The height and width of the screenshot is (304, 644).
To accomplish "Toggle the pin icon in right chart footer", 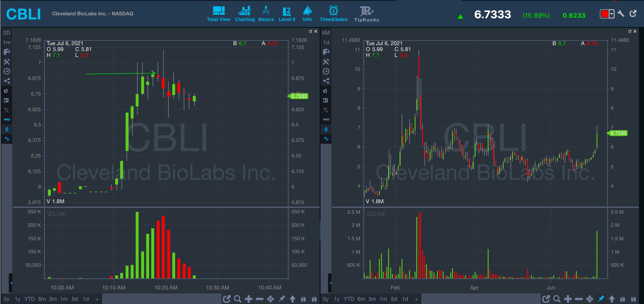I will pos(601,299).
